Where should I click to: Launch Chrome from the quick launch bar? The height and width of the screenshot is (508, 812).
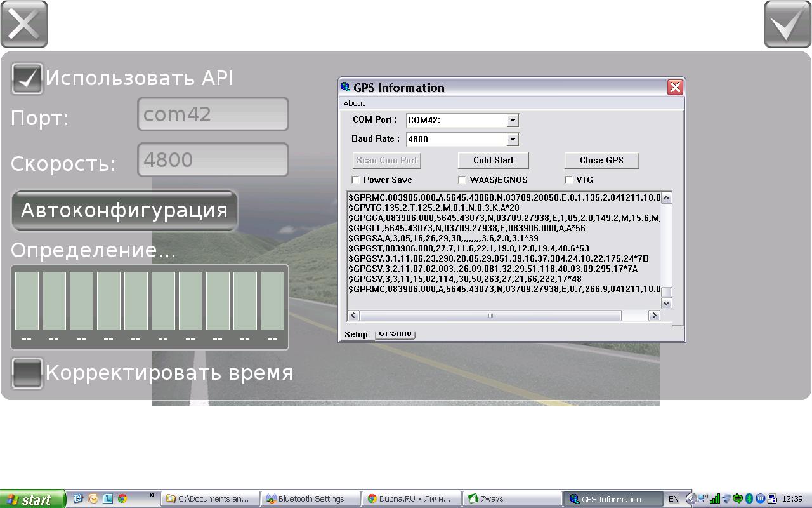[122, 499]
